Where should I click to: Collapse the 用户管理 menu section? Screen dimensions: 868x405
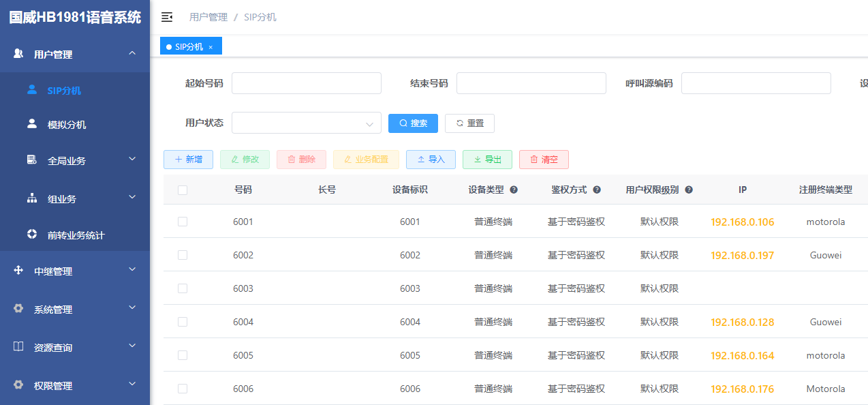[x=75, y=55]
